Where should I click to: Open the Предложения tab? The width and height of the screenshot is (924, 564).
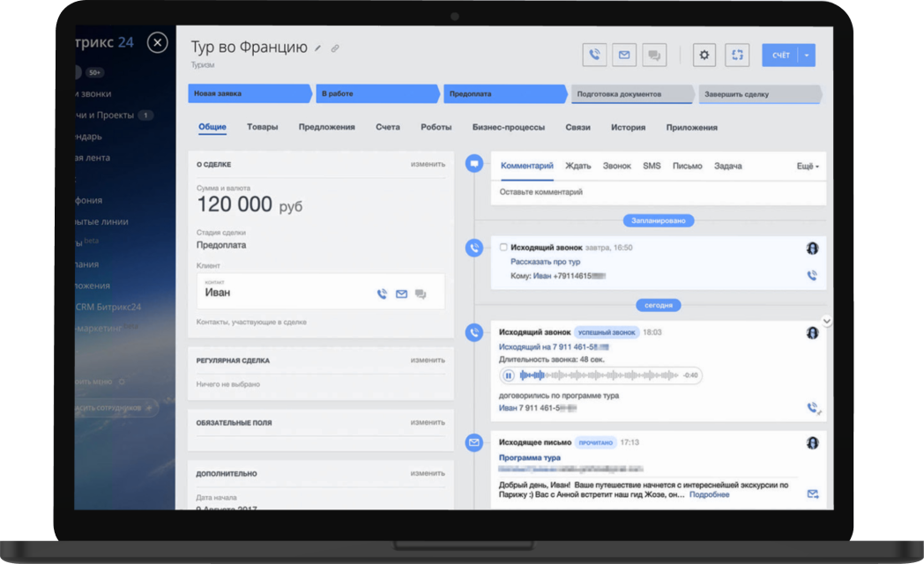[326, 127]
